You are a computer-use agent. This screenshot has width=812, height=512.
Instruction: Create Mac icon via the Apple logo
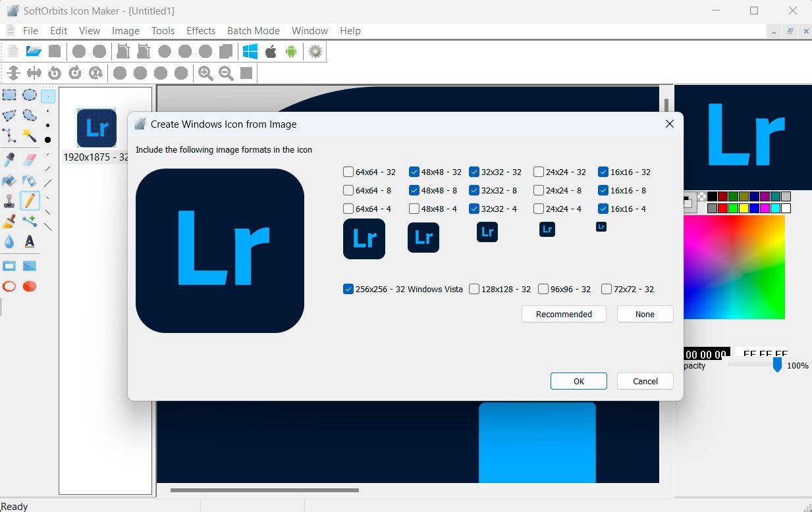pyautogui.click(x=271, y=51)
